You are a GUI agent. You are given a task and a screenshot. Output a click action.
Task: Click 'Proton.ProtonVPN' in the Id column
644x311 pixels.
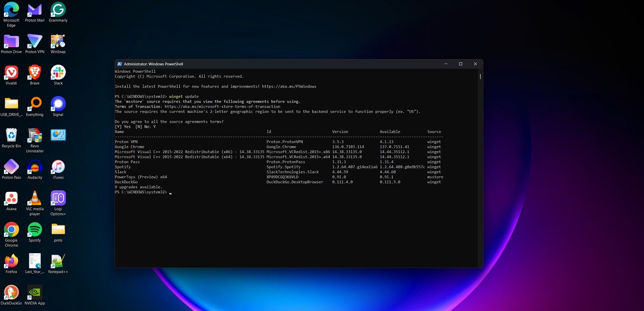285,142
